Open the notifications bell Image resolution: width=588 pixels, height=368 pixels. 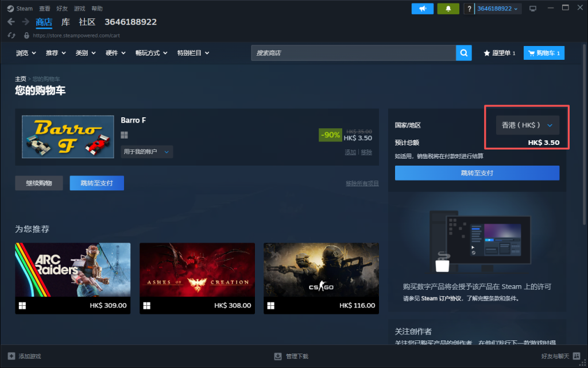point(448,9)
